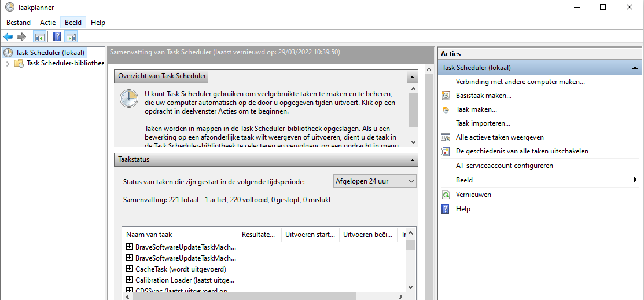Viewport: 644px width, 300px height.
Task: Toggle the Actions pane toolbar icon
Action: [x=71, y=37]
